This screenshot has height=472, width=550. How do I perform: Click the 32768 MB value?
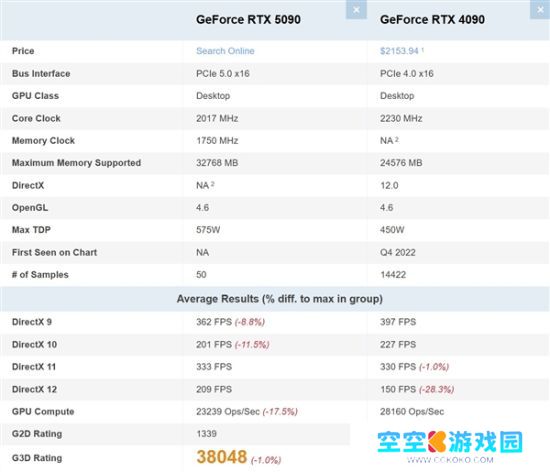[x=217, y=163]
